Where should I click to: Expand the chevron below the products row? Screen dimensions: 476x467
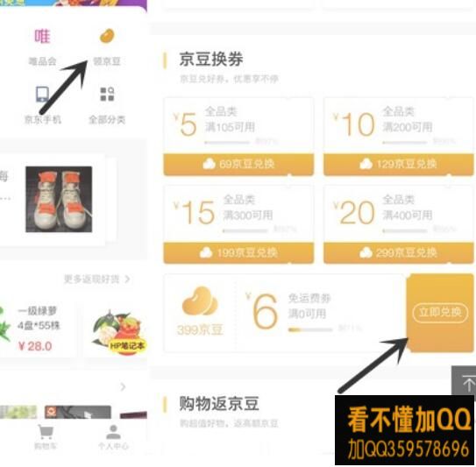pyautogui.click(x=123, y=387)
